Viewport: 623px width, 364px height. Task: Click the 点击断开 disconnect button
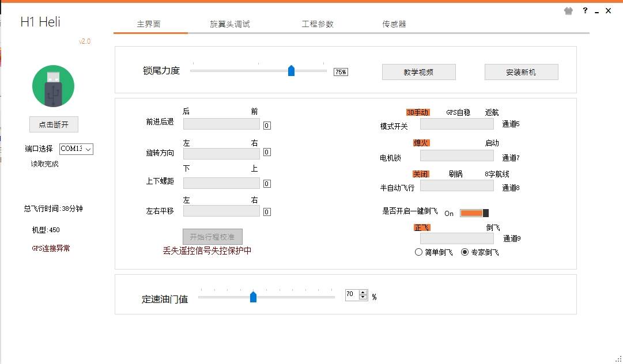[x=54, y=125]
